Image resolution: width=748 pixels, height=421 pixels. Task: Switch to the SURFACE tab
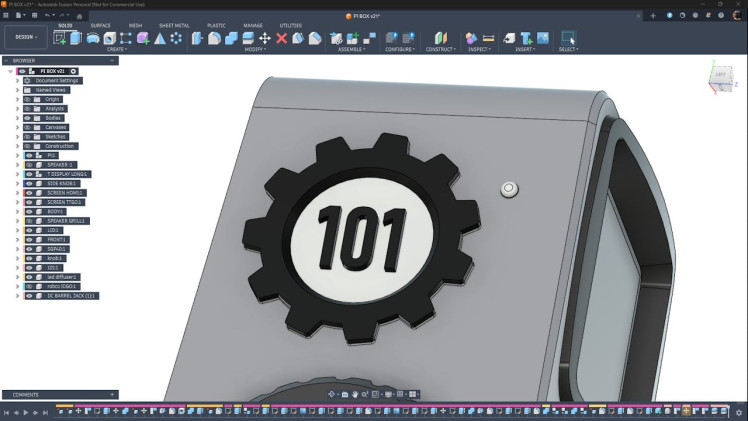[100, 25]
